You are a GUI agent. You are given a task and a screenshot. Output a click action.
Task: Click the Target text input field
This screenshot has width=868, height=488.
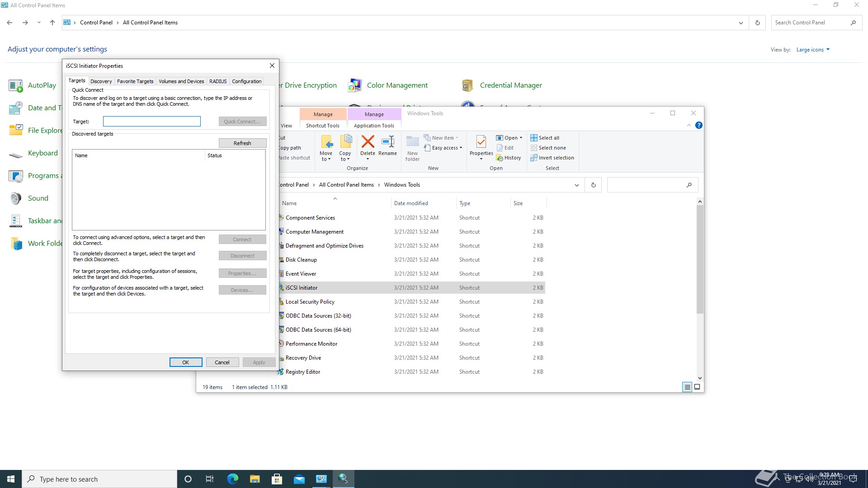(151, 121)
